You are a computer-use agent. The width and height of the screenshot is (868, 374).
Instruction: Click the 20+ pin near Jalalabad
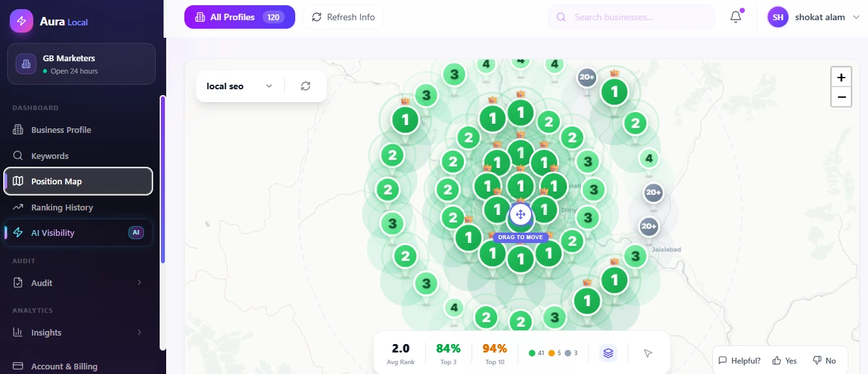648,226
